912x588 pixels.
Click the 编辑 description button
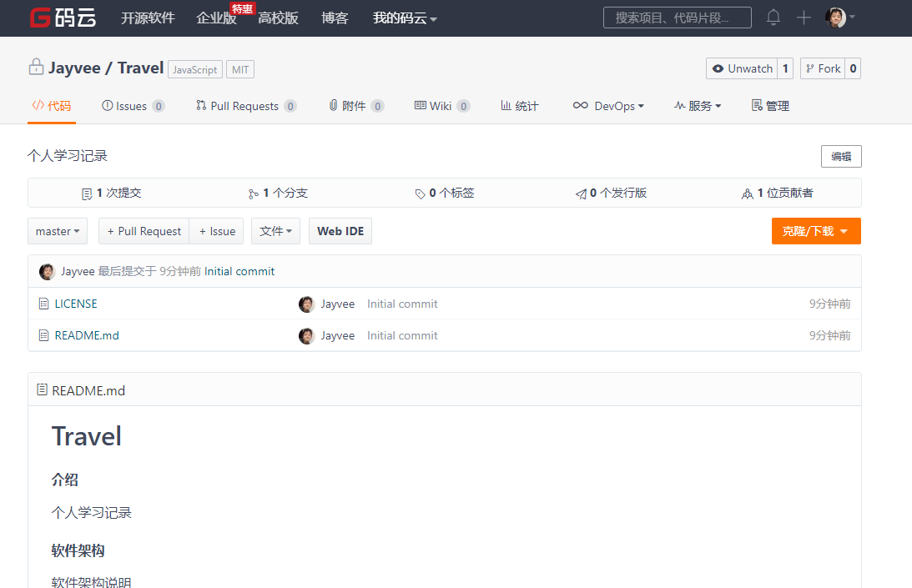[x=841, y=157]
